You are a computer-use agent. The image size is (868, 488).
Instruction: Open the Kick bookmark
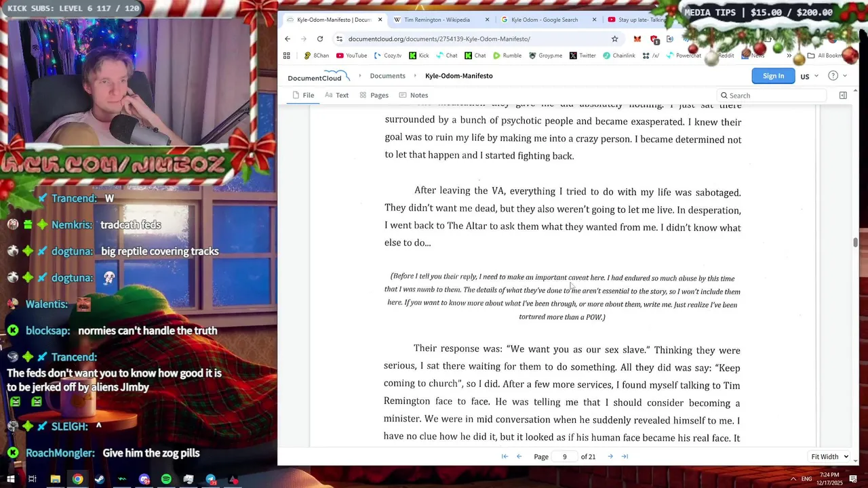(x=419, y=56)
